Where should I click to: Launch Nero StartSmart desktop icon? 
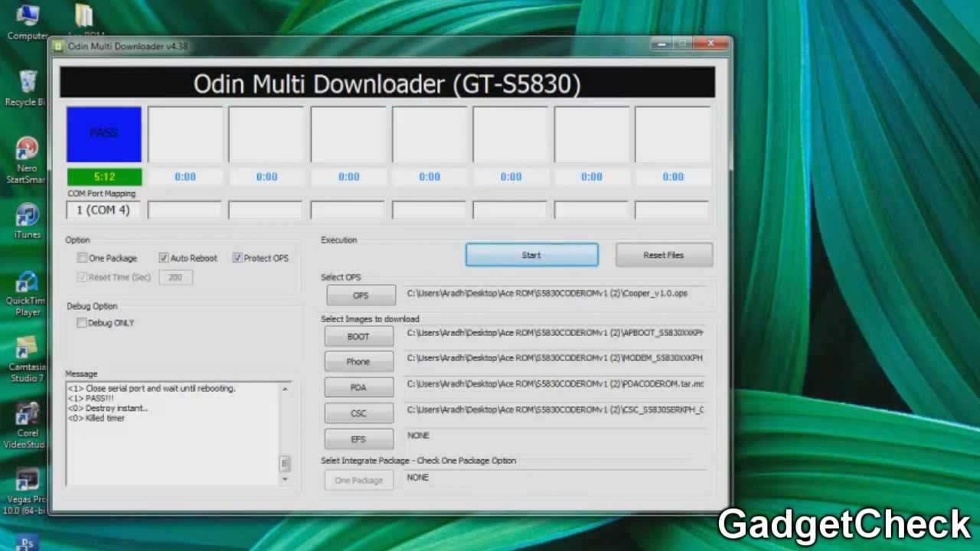point(27,161)
